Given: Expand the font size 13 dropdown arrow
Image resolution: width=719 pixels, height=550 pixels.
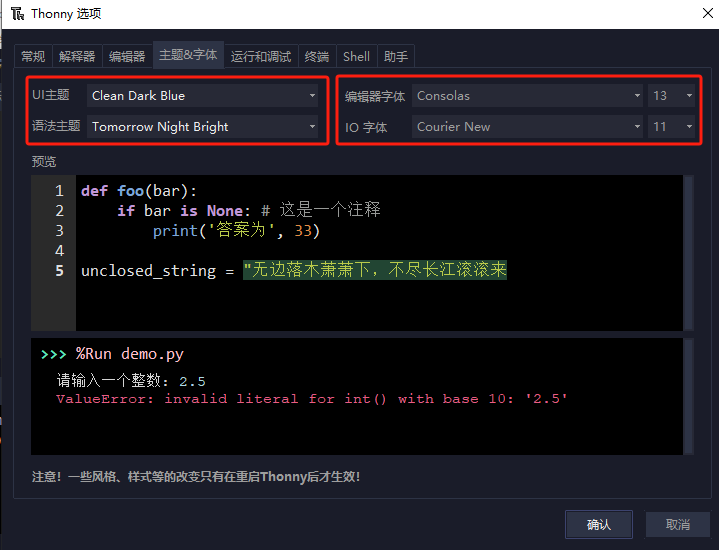Looking at the screenshot, I should tap(689, 95).
